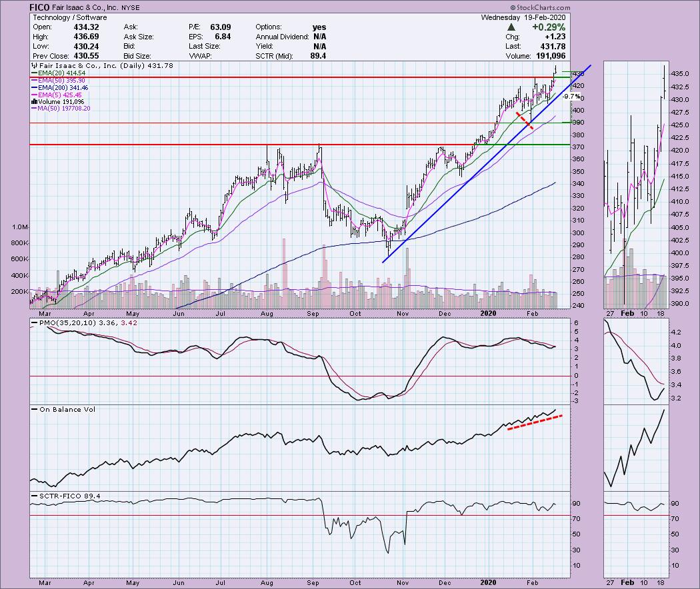Click the Annual Dividend N/A value
This screenshot has height=589, width=700.
point(319,37)
